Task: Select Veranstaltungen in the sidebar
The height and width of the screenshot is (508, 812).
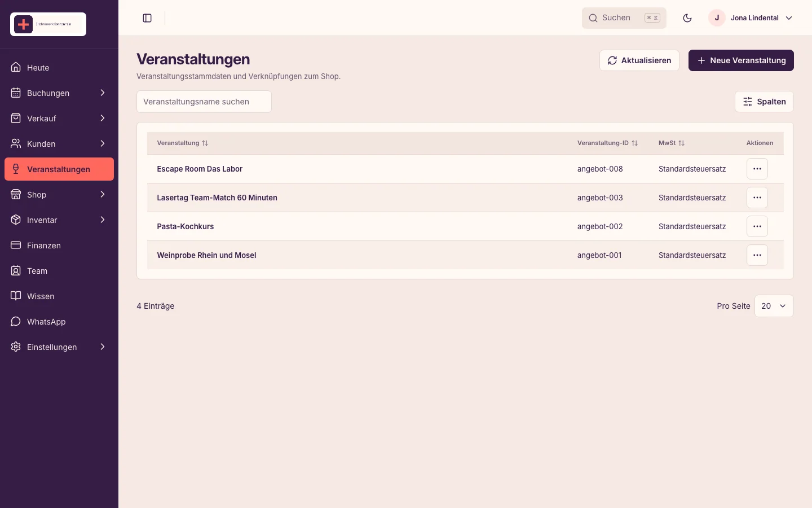Action: coord(59,169)
